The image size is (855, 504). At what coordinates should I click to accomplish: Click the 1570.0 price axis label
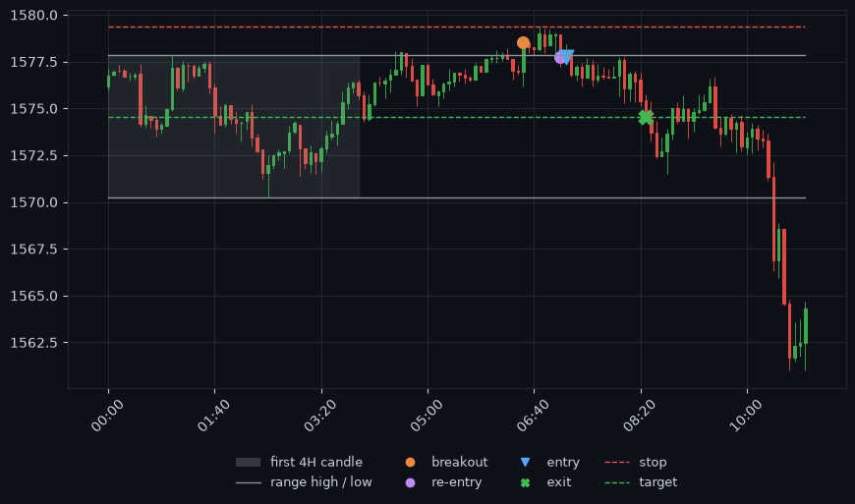(x=33, y=202)
